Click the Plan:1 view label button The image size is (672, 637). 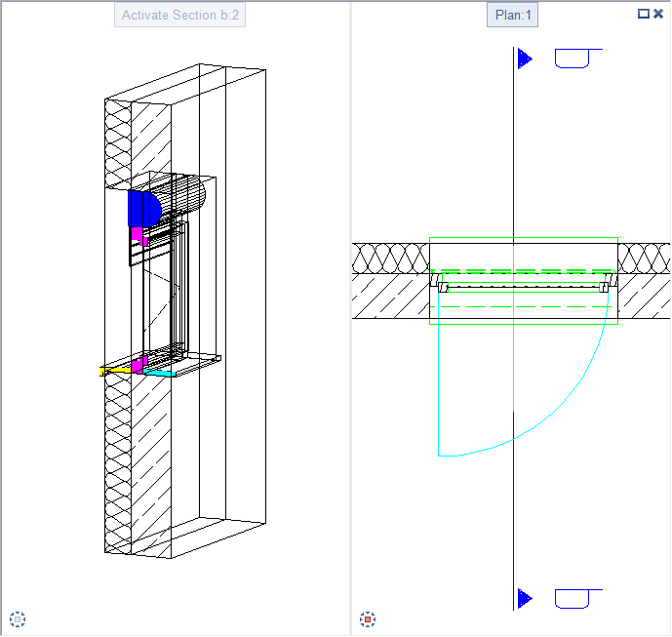(x=512, y=15)
